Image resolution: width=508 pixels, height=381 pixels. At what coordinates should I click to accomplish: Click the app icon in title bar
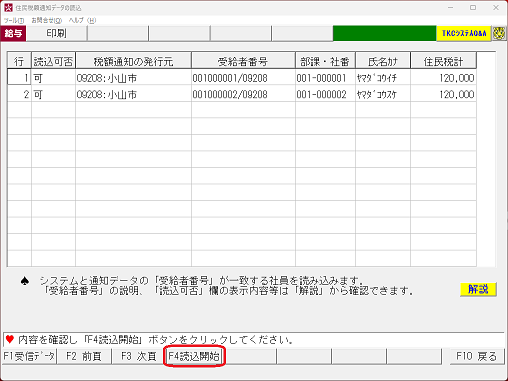coord(8,8)
